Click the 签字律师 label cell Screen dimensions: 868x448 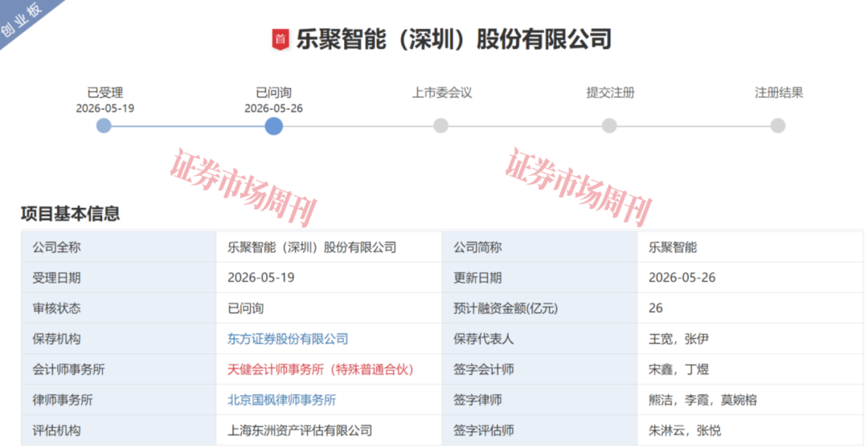tap(540, 400)
